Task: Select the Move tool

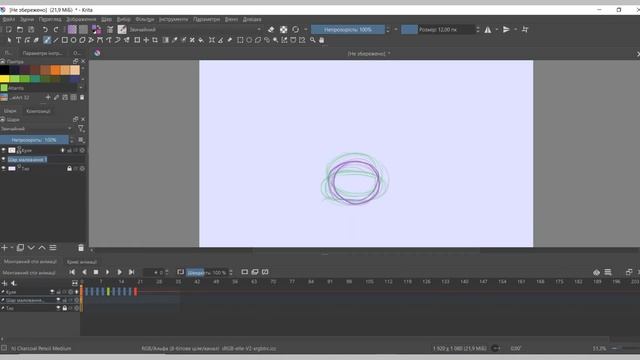Action: [146, 40]
